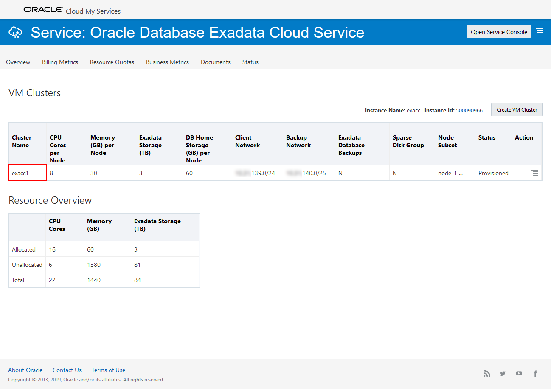The width and height of the screenshot is (551, 392).
Task: Open the header hamburger menu icon
Action: [540, 31]
